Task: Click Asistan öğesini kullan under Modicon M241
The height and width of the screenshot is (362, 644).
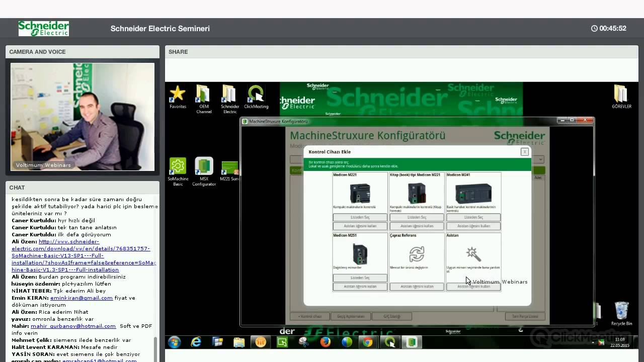Action: (473, 226)
